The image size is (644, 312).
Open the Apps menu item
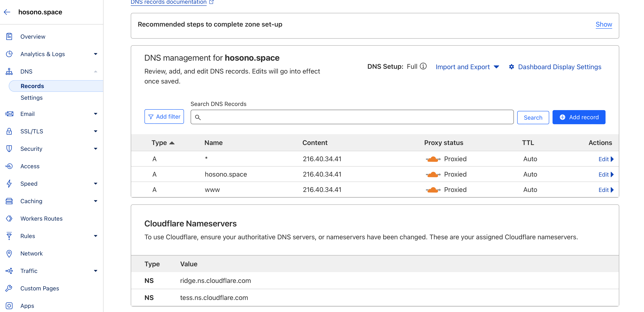click(27, 306)
